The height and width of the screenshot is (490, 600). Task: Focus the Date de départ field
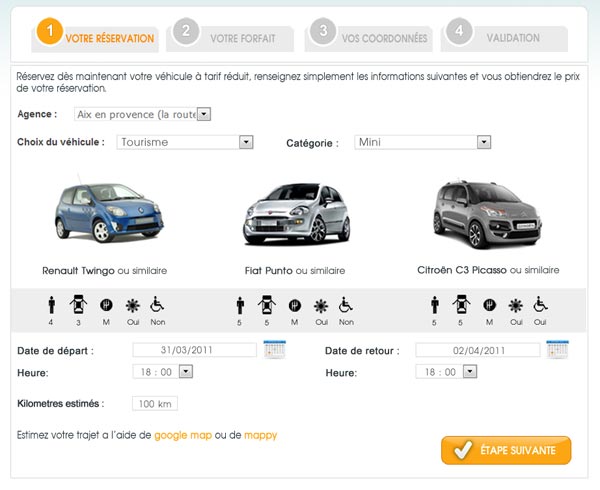pyautogui.click(x=194, y=350)
